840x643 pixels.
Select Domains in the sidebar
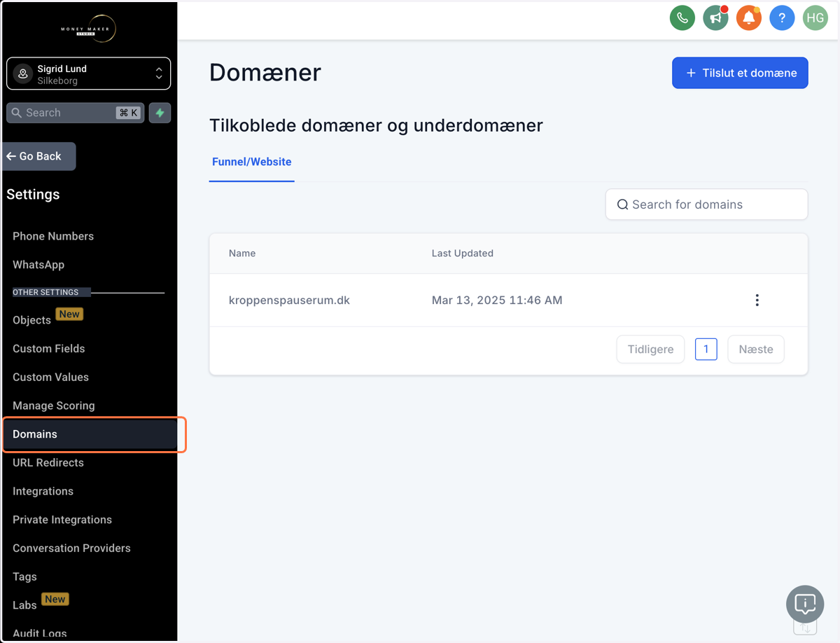pyautogui.click(x=90, y=434)
